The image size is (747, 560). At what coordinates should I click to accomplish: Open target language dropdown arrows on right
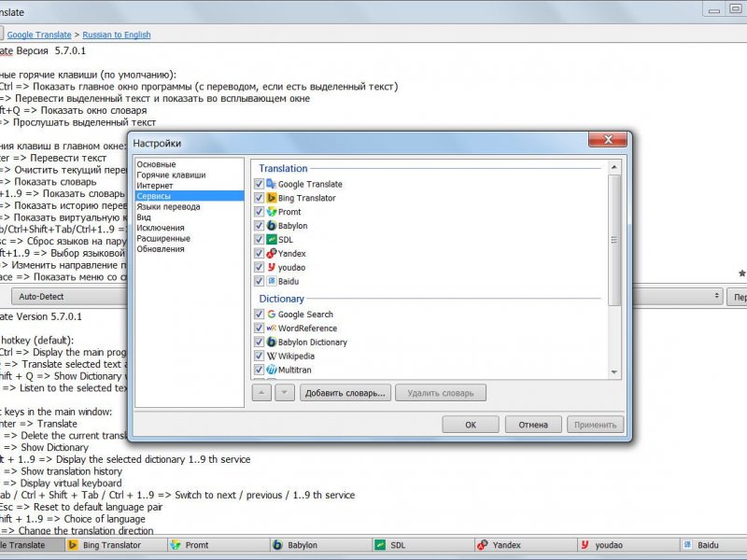[x=716, y=296]
